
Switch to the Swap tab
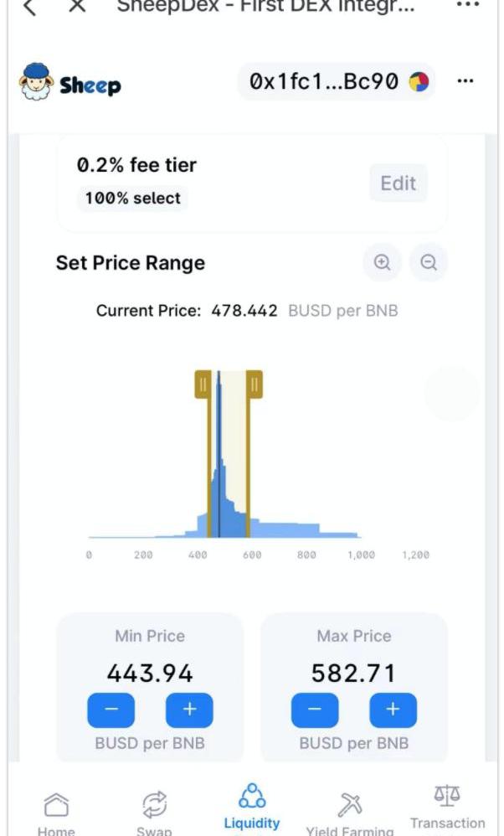tap(154, 811)
